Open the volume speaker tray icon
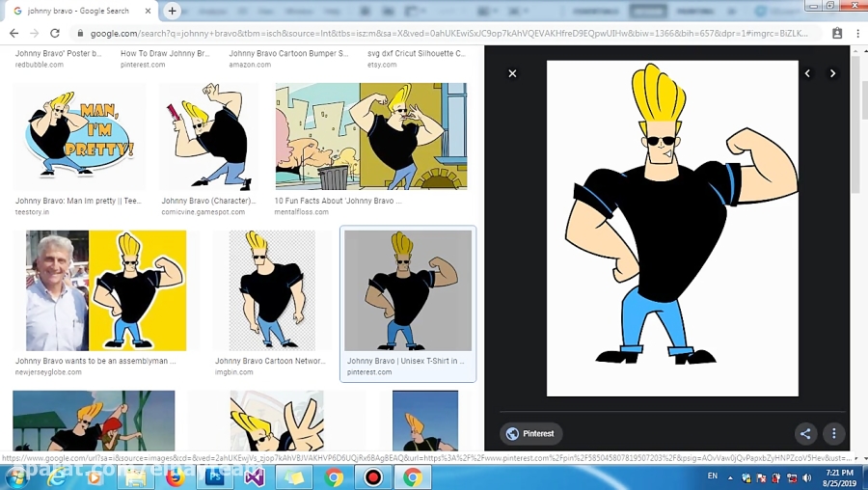 pyautogui.click(x=806, y=477)
